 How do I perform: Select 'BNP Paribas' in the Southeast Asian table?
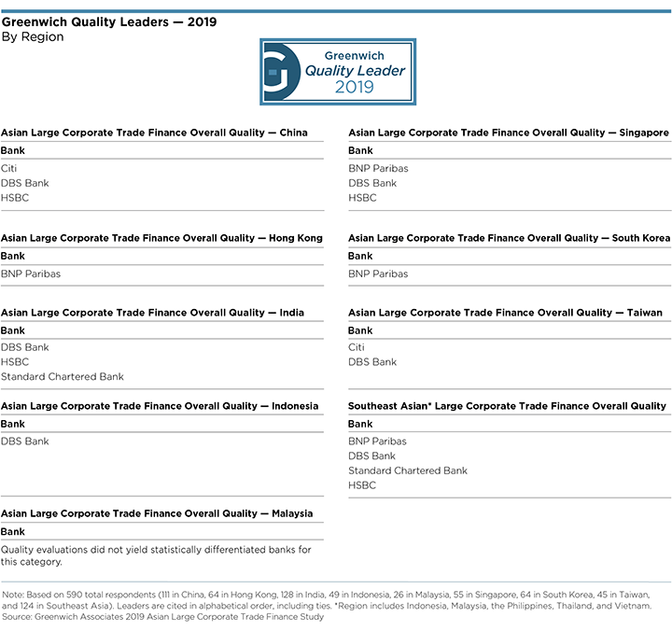[x=378, y=442]
